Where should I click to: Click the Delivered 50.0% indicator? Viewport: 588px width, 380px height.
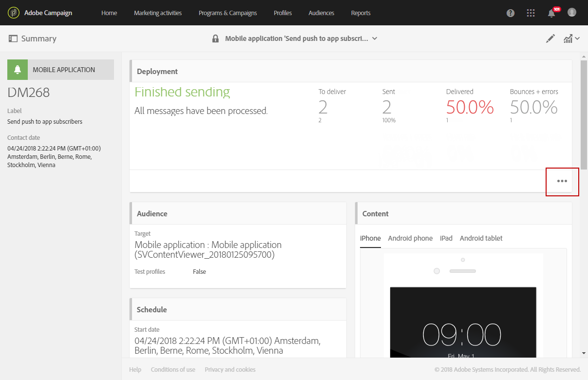pos(470,107)
